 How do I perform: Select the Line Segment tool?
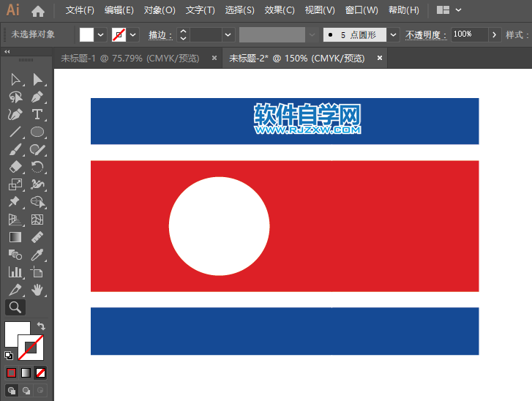[x=15, y=132]
